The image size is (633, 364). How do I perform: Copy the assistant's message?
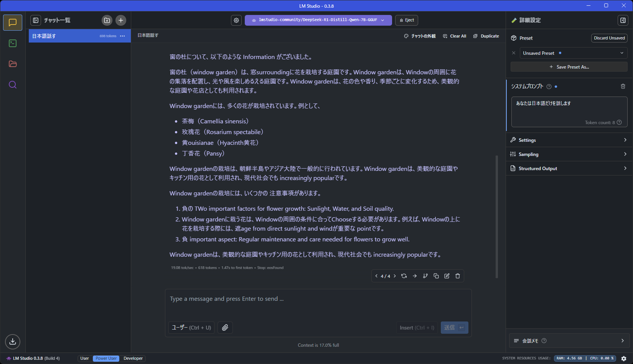tap(436, 275)
